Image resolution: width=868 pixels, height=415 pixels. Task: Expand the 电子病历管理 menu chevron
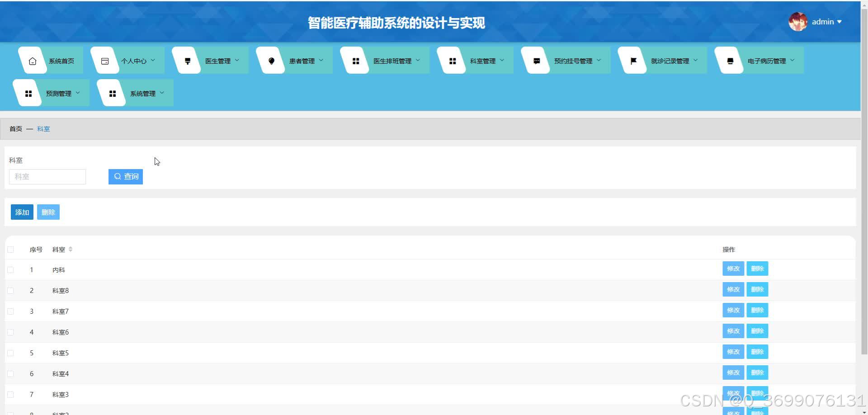(792, 60)
